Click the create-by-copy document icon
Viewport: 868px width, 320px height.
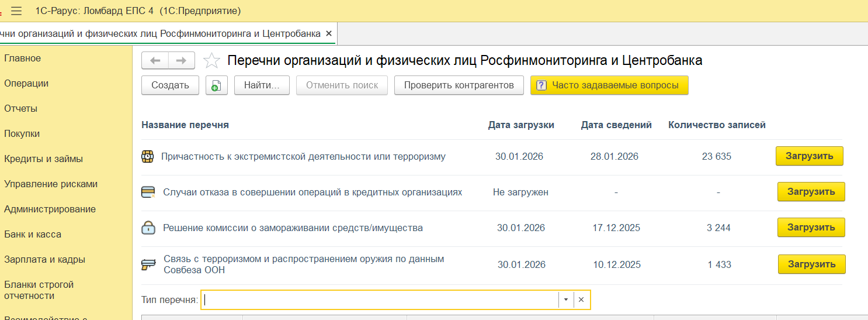pos(216,85)
